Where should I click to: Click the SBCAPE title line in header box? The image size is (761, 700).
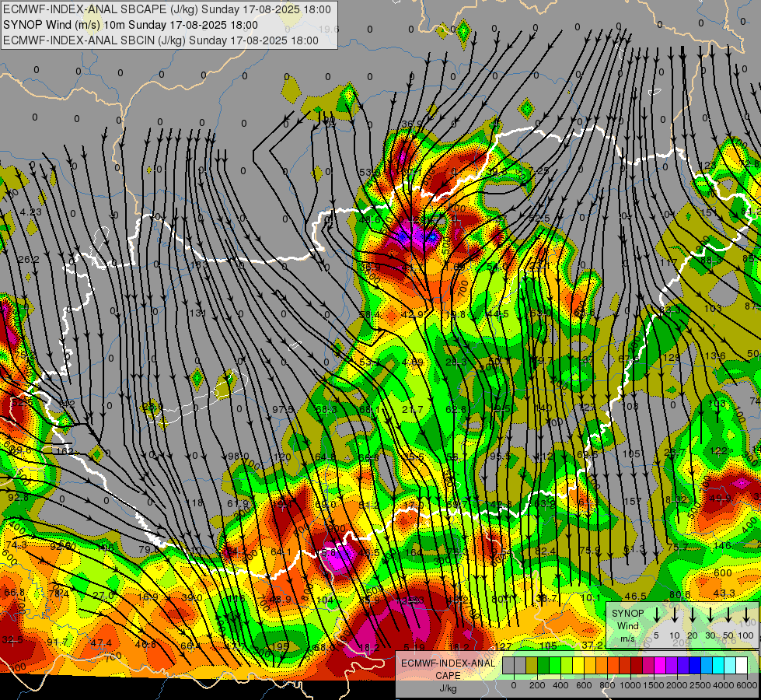coord(167,9)
